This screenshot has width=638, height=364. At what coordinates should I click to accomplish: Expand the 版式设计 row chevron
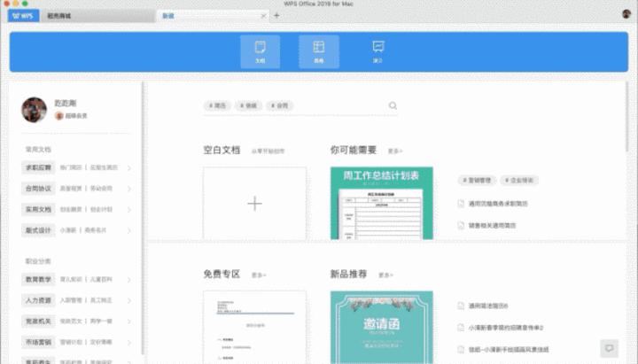tap(129, 230)
